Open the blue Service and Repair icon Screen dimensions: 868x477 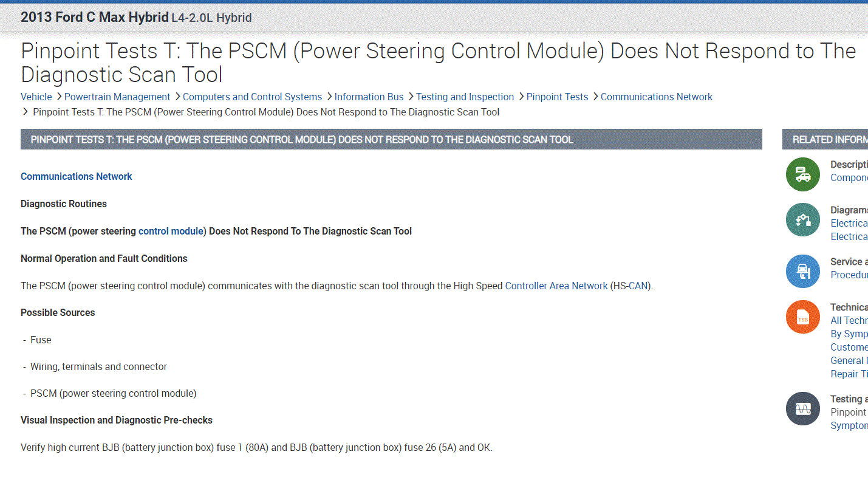tap(802, 271)
